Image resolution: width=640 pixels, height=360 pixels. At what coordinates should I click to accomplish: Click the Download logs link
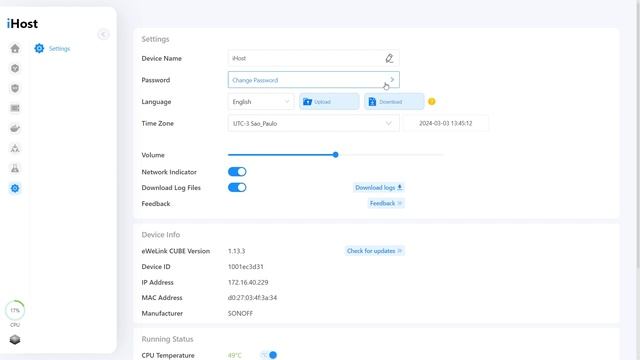(x=379, y=187)
